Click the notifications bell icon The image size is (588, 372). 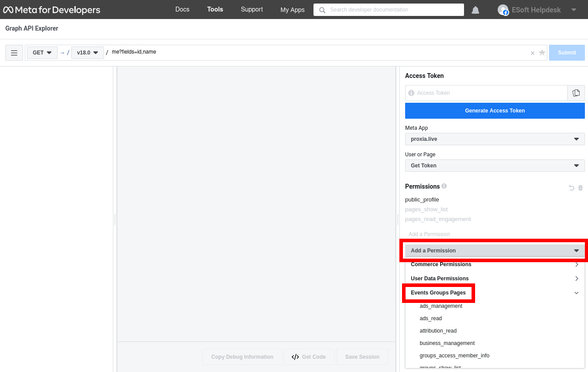click(475, 10)
